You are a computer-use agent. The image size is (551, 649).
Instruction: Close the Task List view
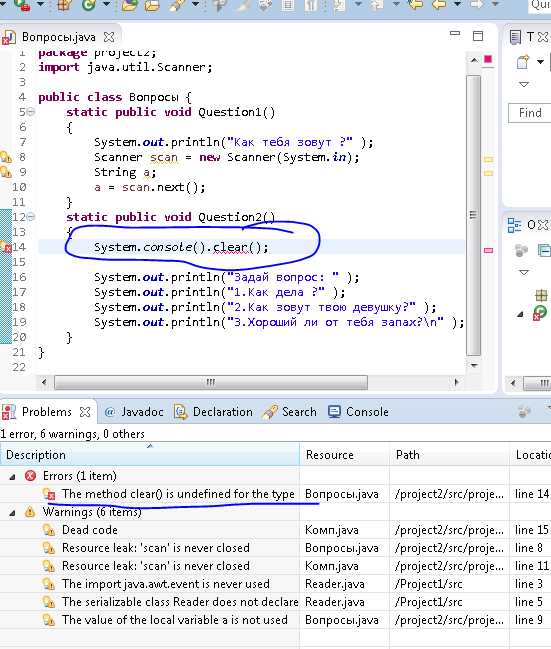(543, 37)
